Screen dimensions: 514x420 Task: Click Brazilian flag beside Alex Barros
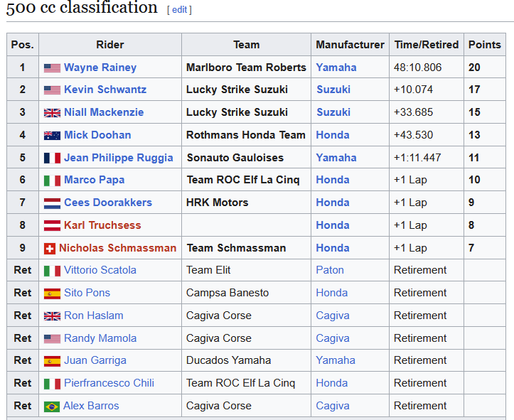[x=52, y=406]
